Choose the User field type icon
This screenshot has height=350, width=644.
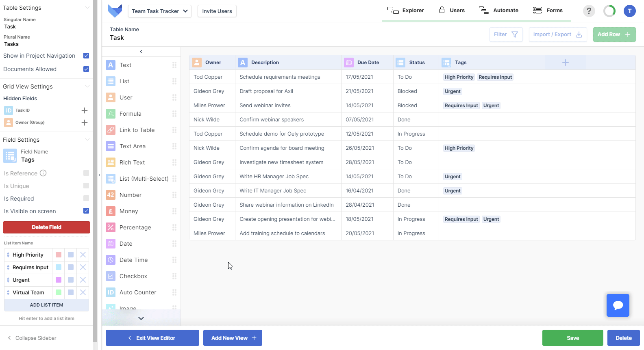click(x=111, y=97)
